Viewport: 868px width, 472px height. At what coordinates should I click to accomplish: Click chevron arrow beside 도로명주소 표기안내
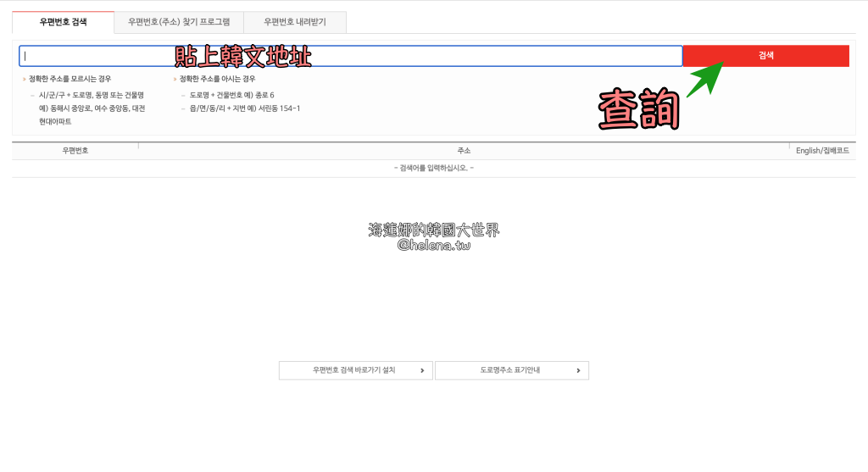pyautogui.click(x=578, y=370)
